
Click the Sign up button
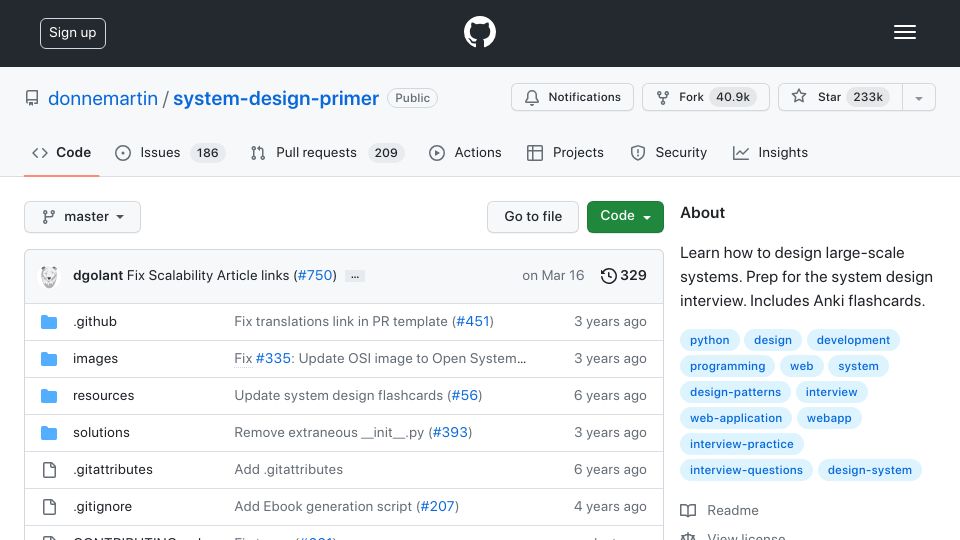[x=73, y=33]
